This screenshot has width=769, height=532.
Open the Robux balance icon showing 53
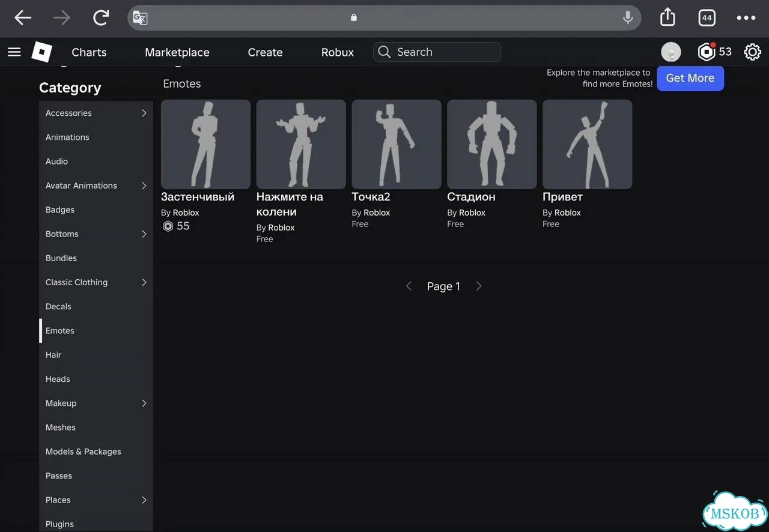(x=715, y=52)
